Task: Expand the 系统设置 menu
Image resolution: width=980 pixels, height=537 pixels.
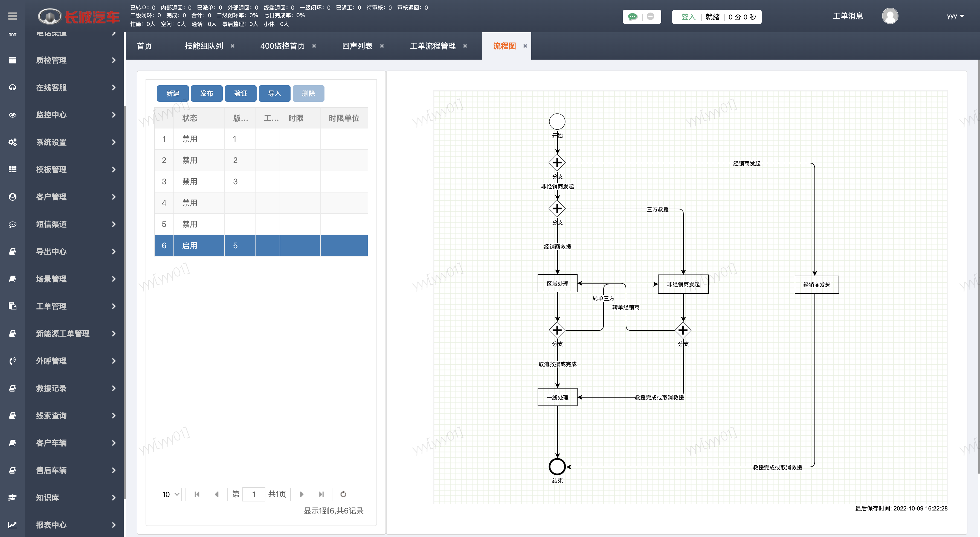Action: tap(113, 142)
